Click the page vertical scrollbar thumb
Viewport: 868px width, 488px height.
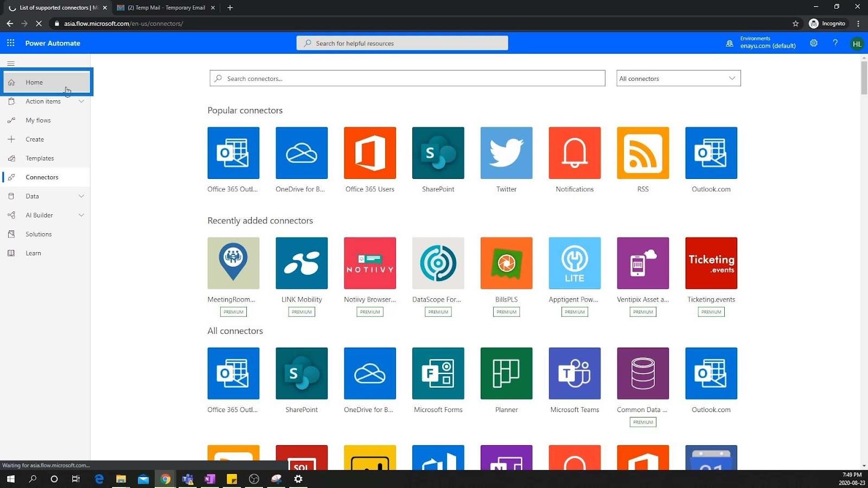point(864,78)
